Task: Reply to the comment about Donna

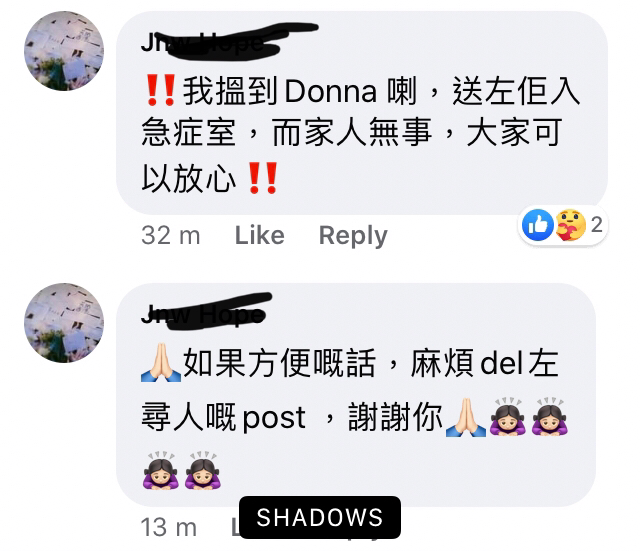Action: 353,236
